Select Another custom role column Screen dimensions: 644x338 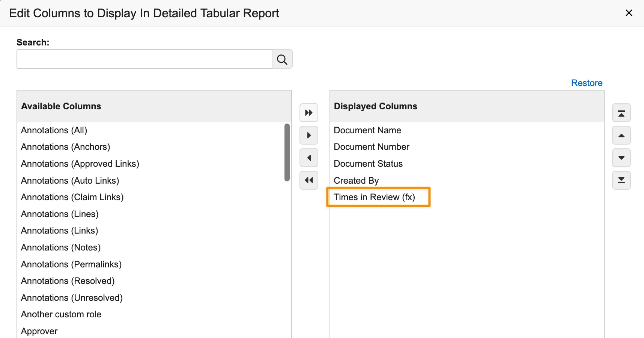(x=61, y=314)
